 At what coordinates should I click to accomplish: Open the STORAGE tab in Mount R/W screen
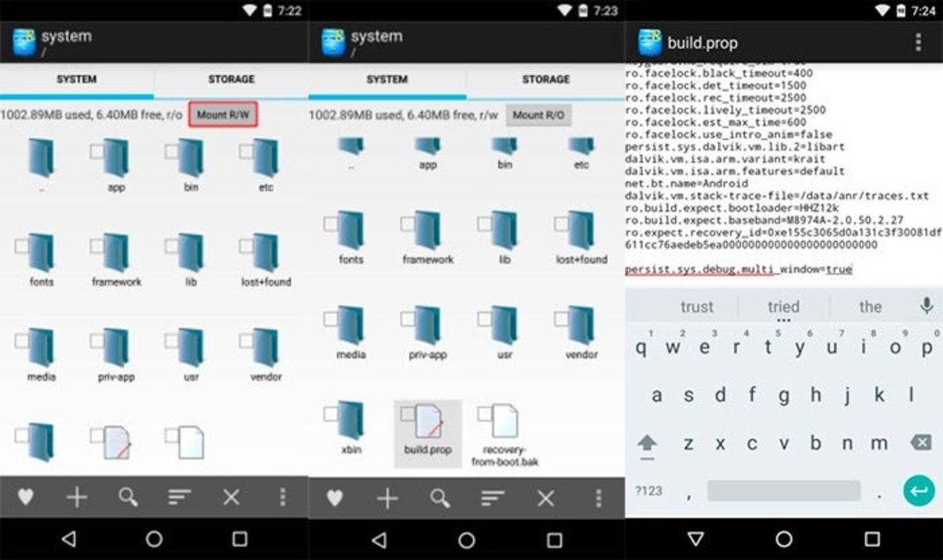click(x=231, y=79)
